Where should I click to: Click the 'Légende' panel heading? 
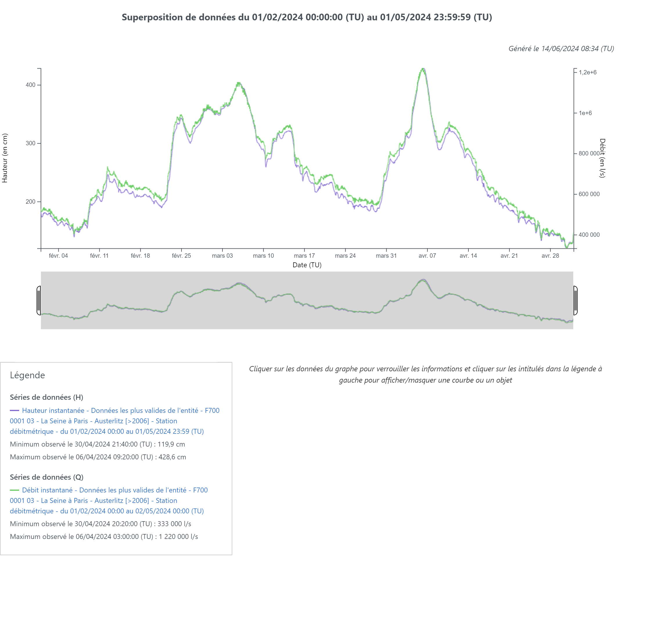(x=28, y=375)
